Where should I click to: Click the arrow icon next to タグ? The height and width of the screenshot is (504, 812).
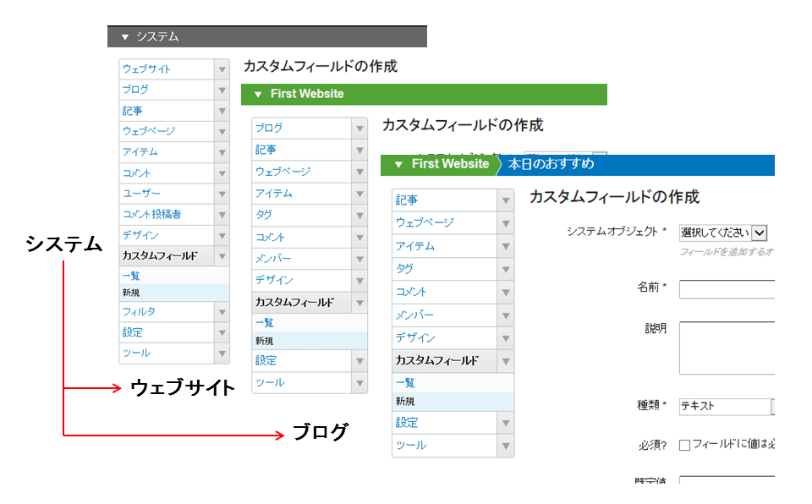click(358, 216)
